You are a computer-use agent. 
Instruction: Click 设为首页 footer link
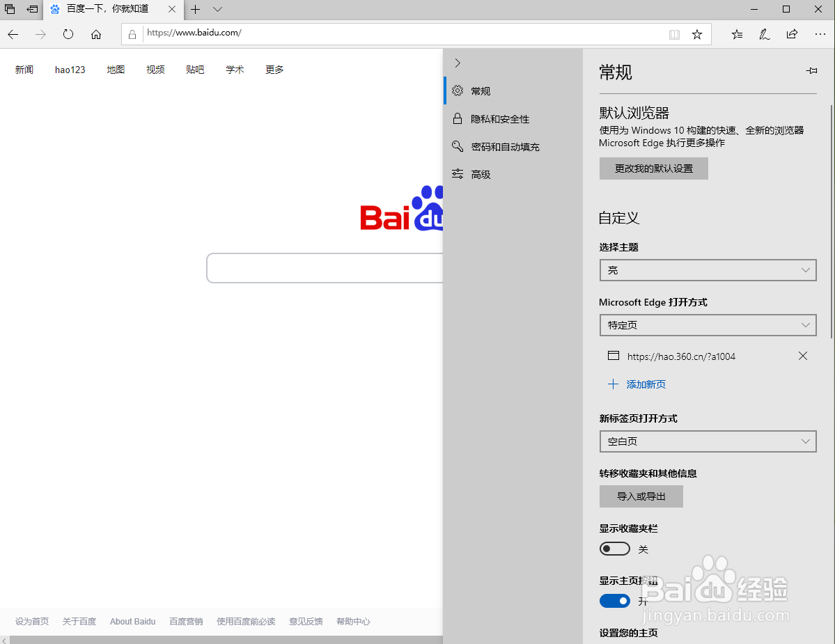32,621
